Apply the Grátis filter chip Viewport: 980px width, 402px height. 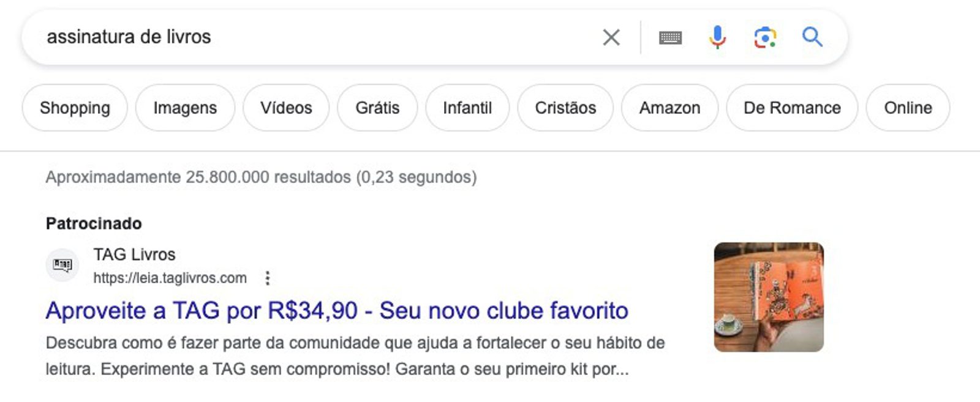[x=377, y=108]
